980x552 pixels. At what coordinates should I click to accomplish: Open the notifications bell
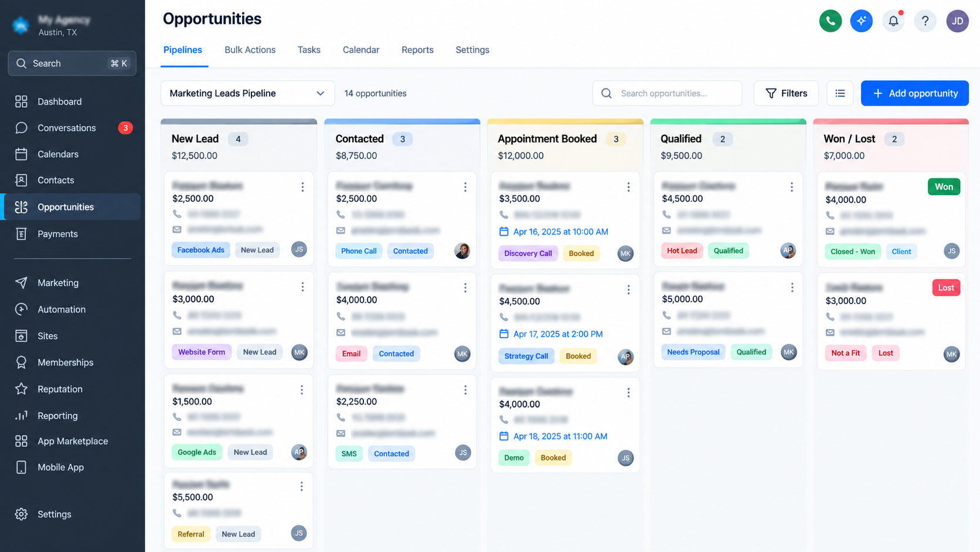893,21
